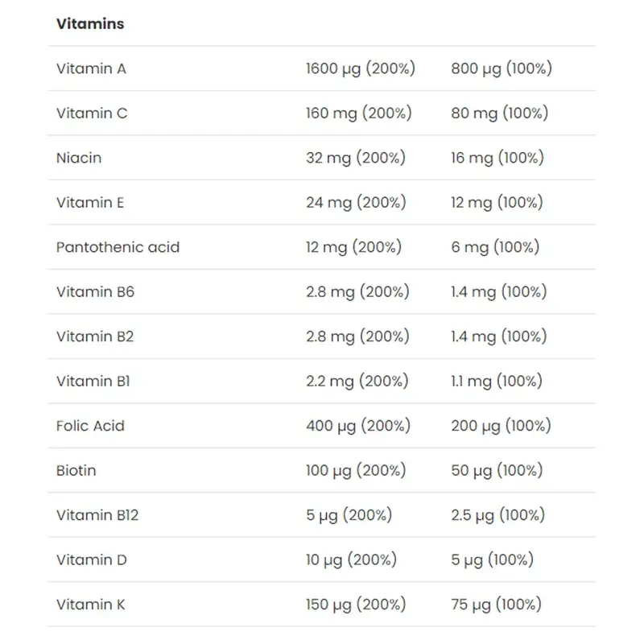The height and width of the screenshot is (644, 644).
Task: Click the Vitamin D row label
Action: coord(92,559)
